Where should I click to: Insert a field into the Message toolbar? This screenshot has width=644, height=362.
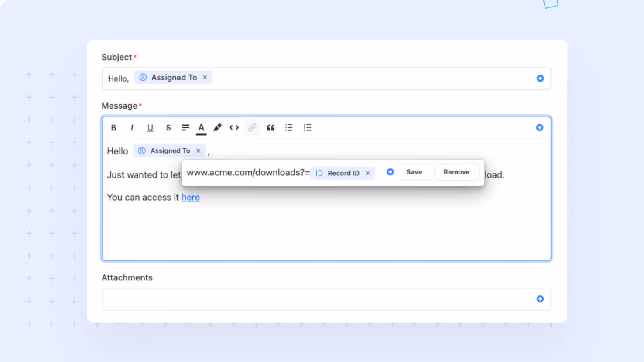tap(540, 127)
